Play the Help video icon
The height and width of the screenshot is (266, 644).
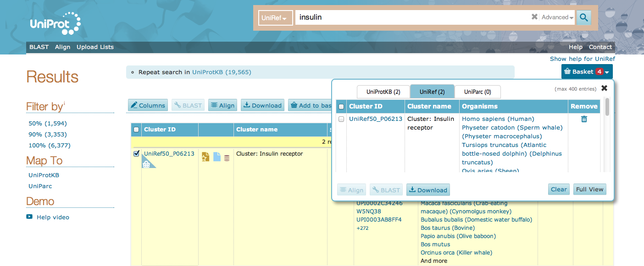(x=29, y=217)
